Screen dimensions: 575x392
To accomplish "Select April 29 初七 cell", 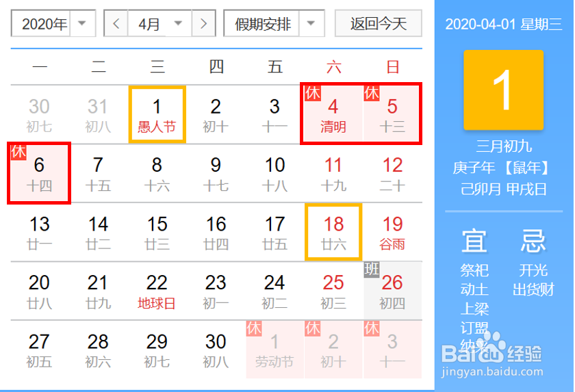I will [157, 350].
